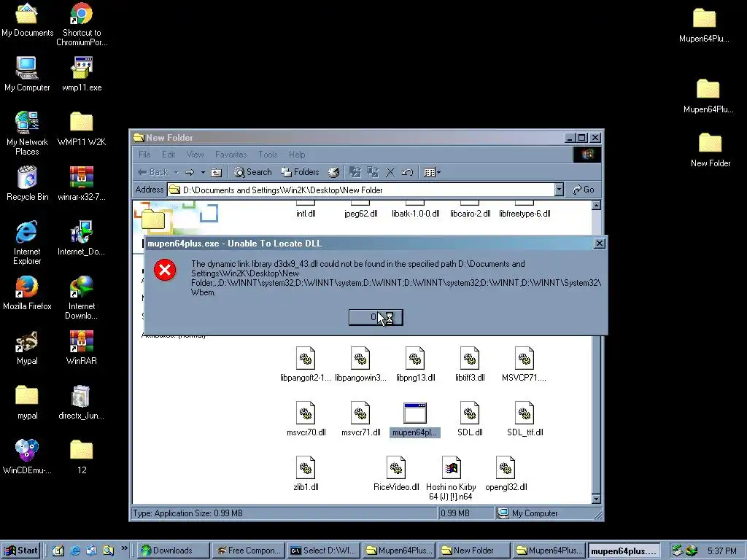Open the File menu in New Folder window
Screen dimensions: 747x560
pyautogui.click(x=144, y=155)
